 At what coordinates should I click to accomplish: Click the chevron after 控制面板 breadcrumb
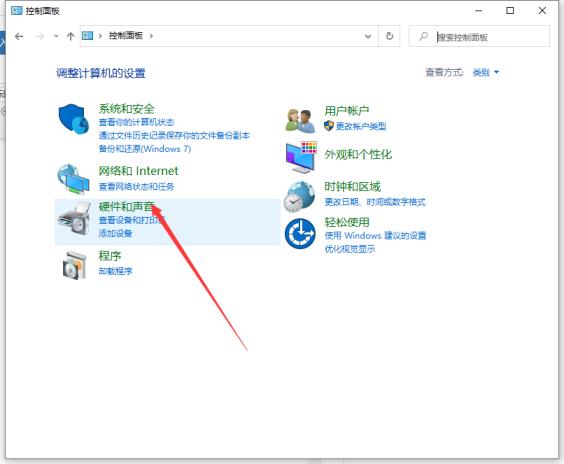(x=151, y=36)
